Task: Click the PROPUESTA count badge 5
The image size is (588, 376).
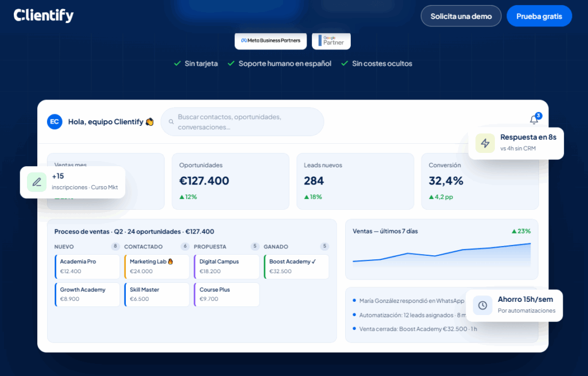Action: click(x=254, y=247)
